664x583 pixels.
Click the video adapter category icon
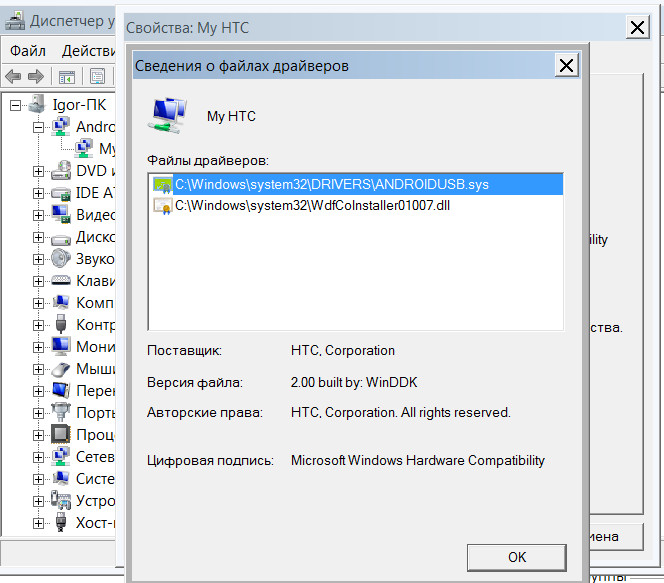61,214
